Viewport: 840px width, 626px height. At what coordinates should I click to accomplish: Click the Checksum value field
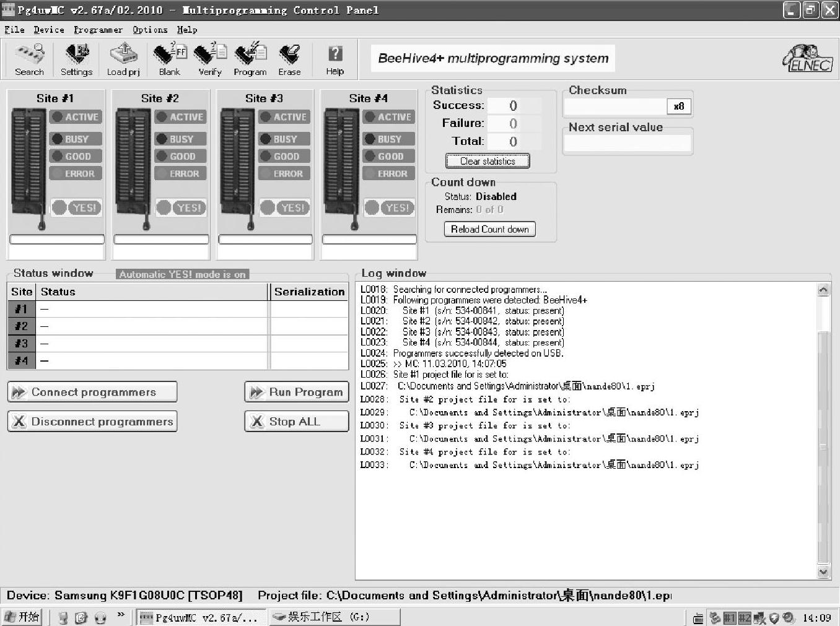[x=615, y=107]
